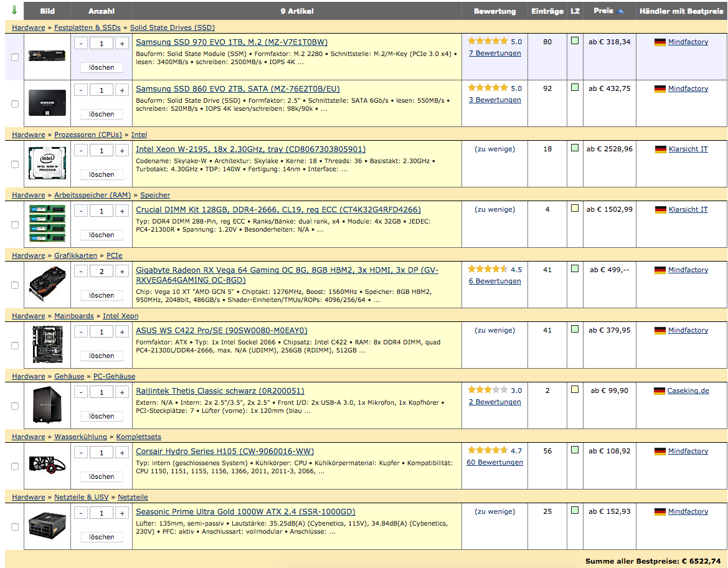
Task: Open the PC-Gehäuse category link
Action: pos(114,376)
